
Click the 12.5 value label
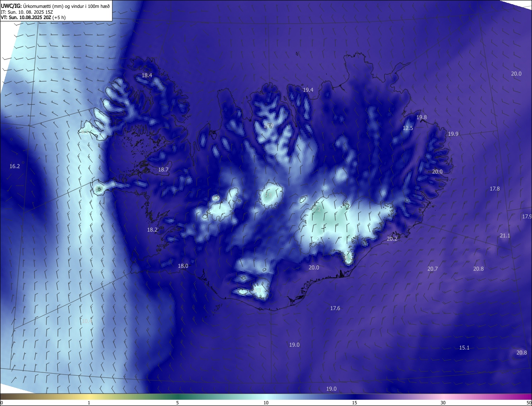pos(408,128)
